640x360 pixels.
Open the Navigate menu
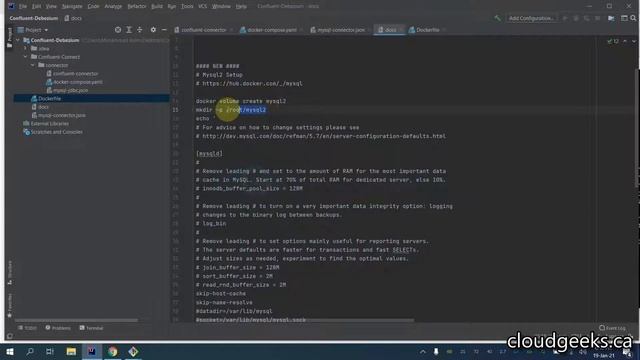[72, 6]
